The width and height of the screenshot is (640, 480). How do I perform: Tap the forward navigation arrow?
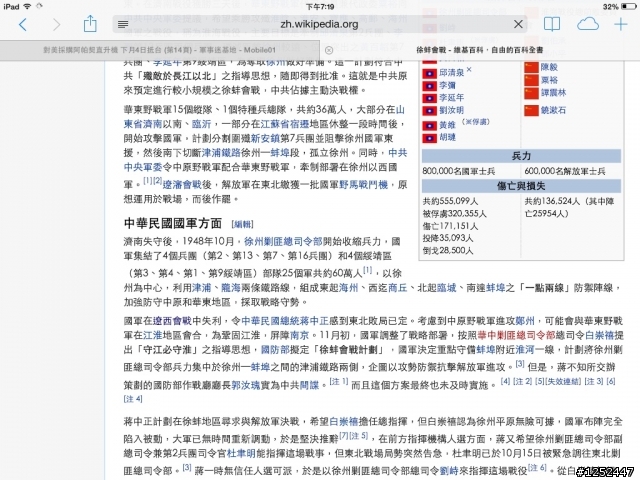[56, 25]
